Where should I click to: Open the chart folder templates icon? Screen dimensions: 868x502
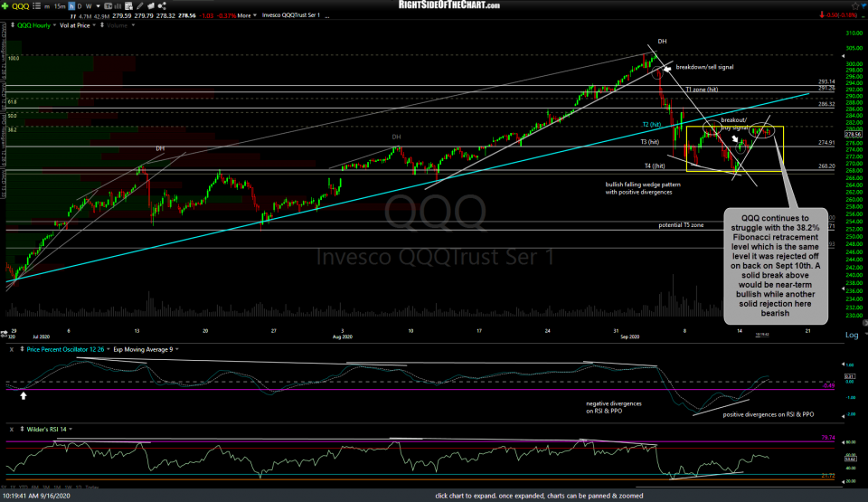pyautogui.click(x=151, y=6)
